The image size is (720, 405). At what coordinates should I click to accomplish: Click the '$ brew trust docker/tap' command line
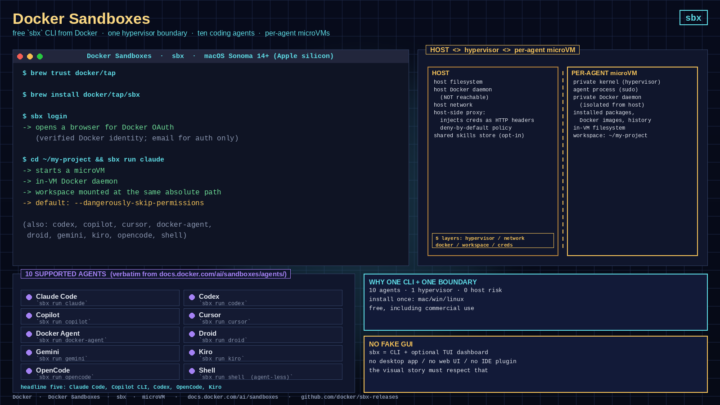point(69,73)
